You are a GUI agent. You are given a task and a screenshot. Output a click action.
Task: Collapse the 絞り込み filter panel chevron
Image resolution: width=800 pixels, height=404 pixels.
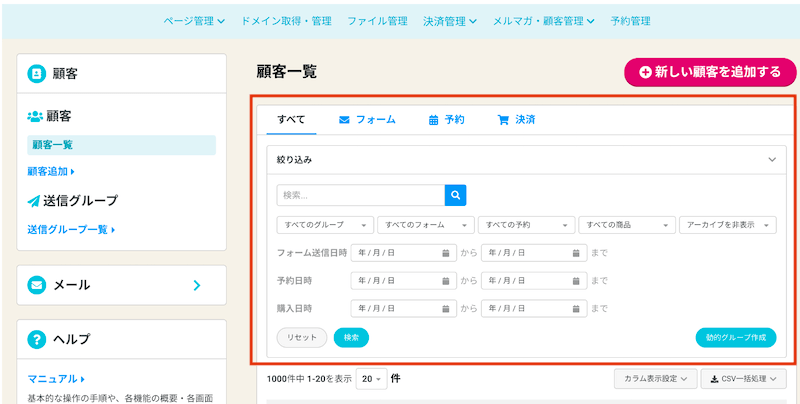click(771, 159)
